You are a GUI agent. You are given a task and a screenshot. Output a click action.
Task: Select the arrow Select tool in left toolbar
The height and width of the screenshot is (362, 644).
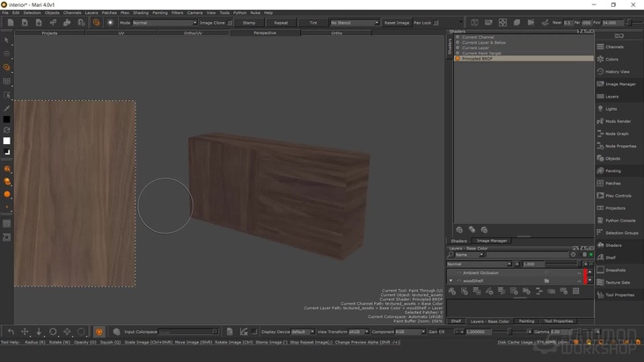point(6,40)
